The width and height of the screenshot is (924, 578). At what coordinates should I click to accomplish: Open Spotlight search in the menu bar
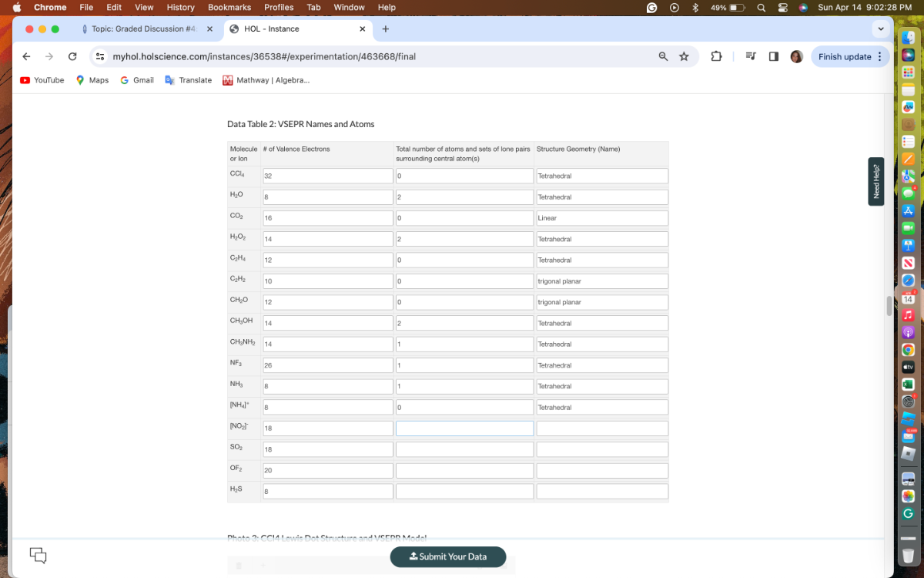(x=760, y=7)
